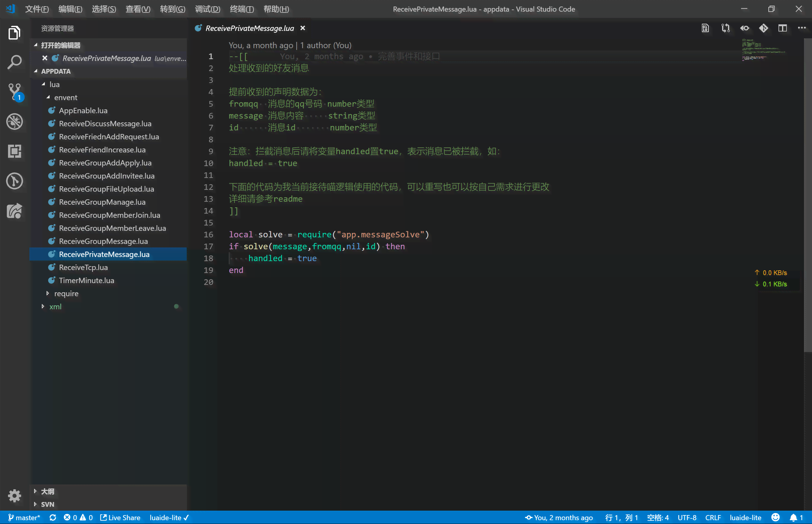
Task: Toggle file blame eye icon in editor toolbar
Action: (x=745, y=28)
